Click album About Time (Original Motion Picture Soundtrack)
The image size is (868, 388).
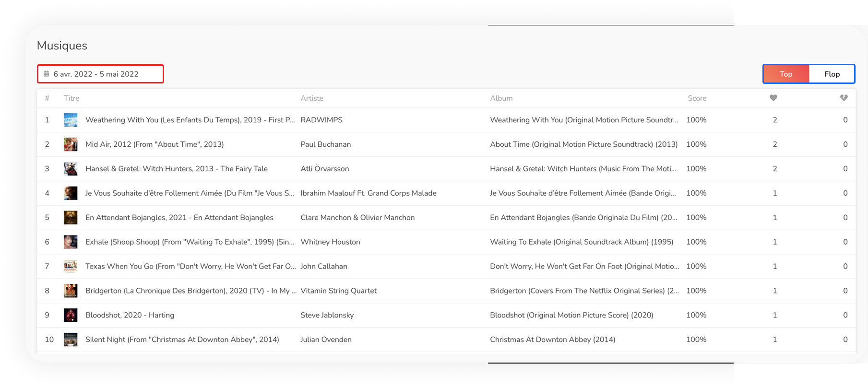584,144
